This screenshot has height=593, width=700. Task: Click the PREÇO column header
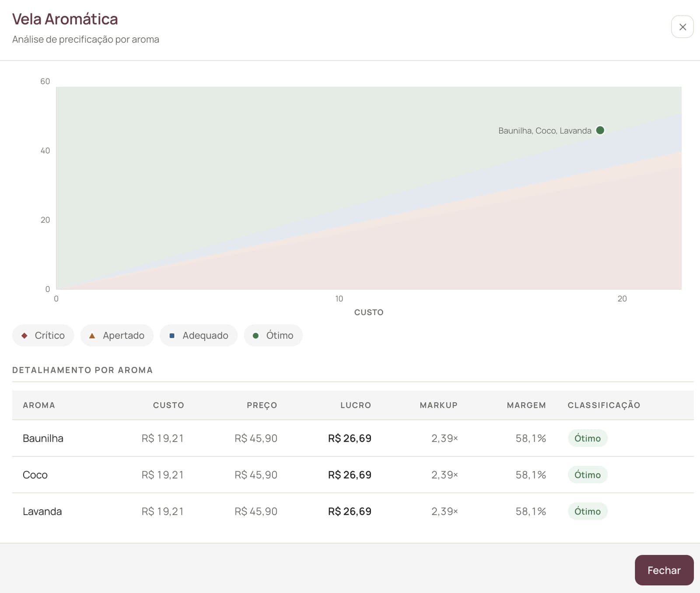point(262,405)
